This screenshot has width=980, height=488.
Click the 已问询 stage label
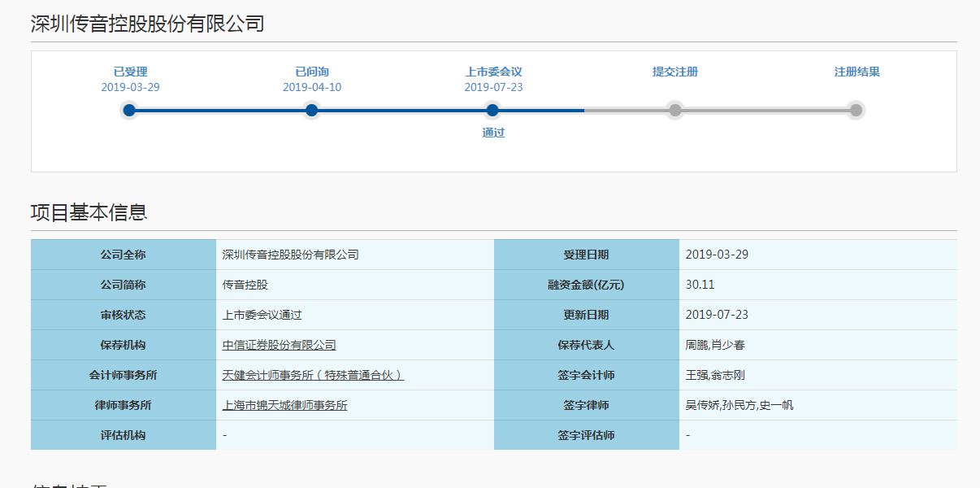coord(312,72)
